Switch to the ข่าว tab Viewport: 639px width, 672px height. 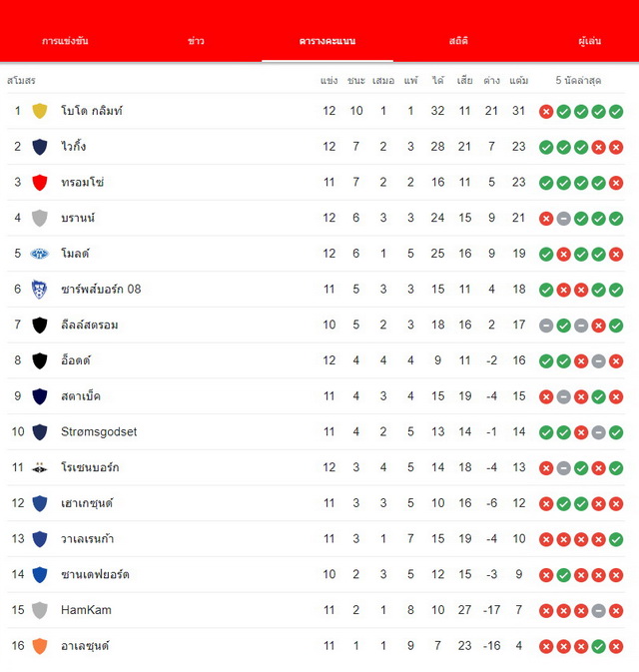[x=196, y=41]
